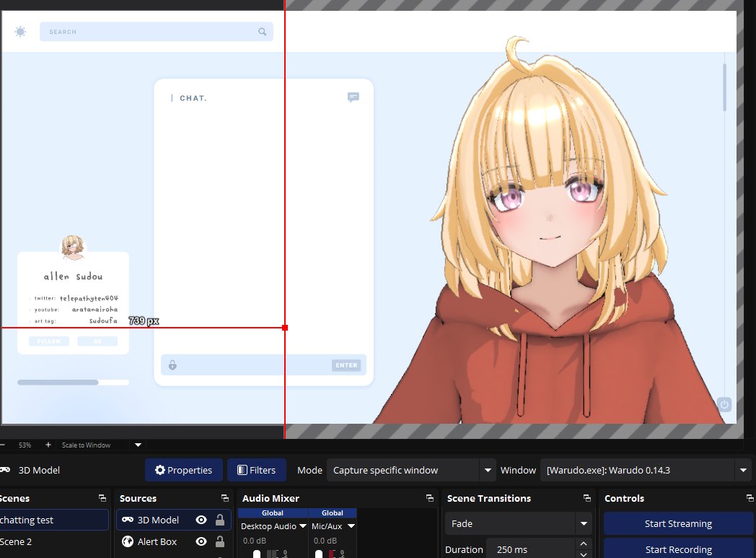The image size is (756, 558).
Task: Pop out the Controls dock icon
Action: click(750, 498)
